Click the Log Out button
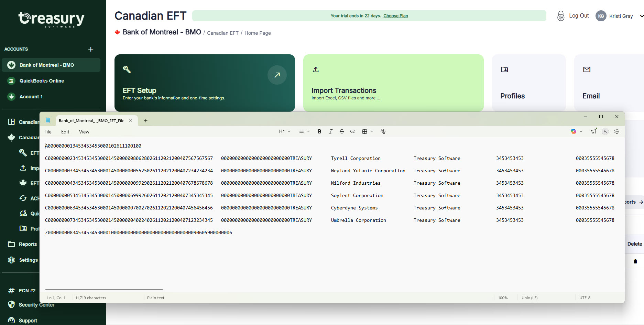 point(579,16)
